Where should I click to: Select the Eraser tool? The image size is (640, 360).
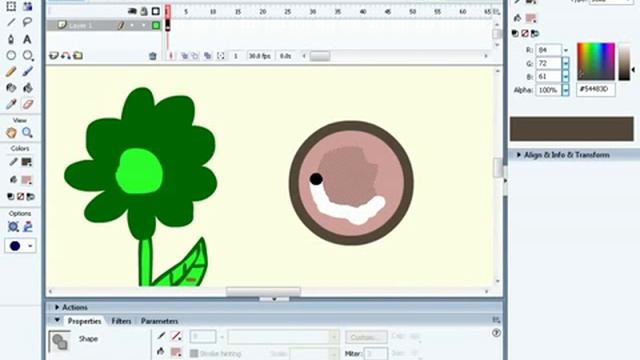[x=27, y=104]
